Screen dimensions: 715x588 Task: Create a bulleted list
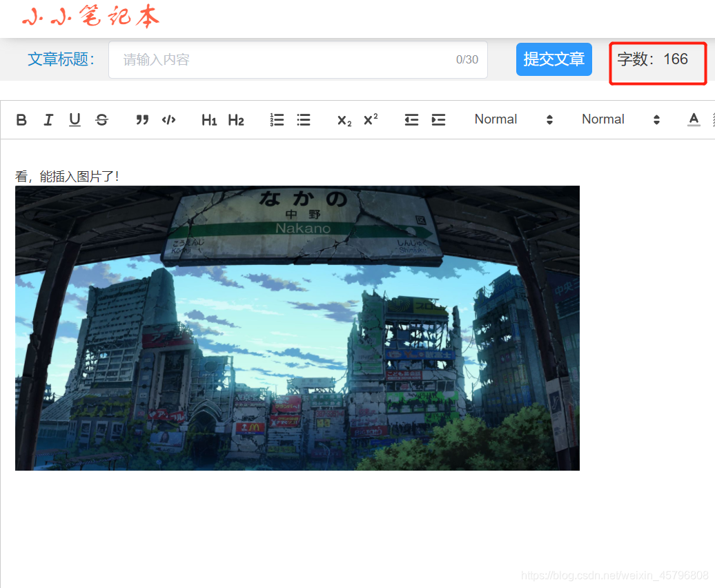pyautogui.click(x=304, y=120)
